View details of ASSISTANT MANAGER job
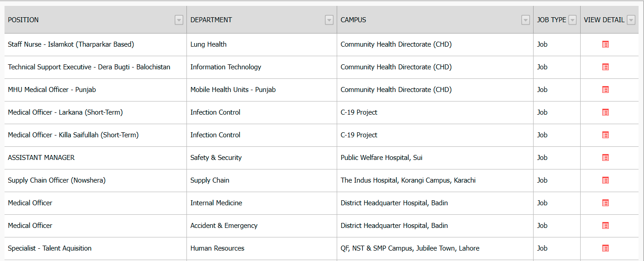644x261 pixels. [x=605, y=158]
